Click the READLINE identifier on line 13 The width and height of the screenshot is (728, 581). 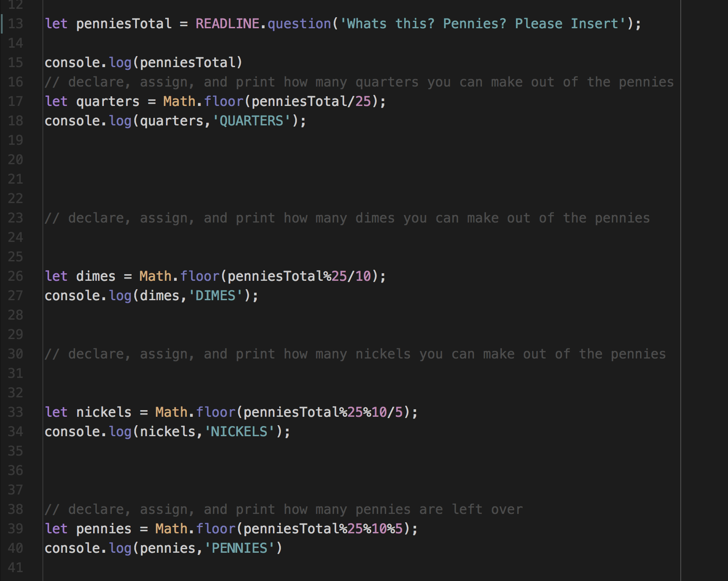227,23
